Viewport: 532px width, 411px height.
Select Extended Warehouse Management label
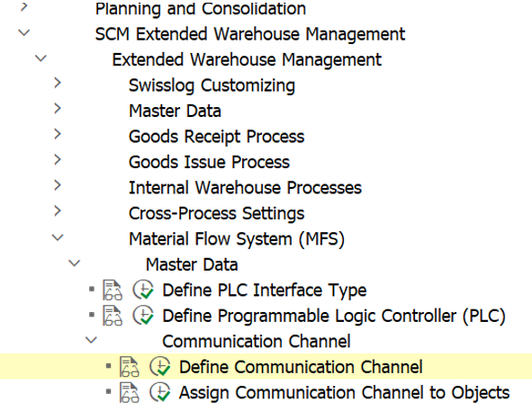(247, 59)
